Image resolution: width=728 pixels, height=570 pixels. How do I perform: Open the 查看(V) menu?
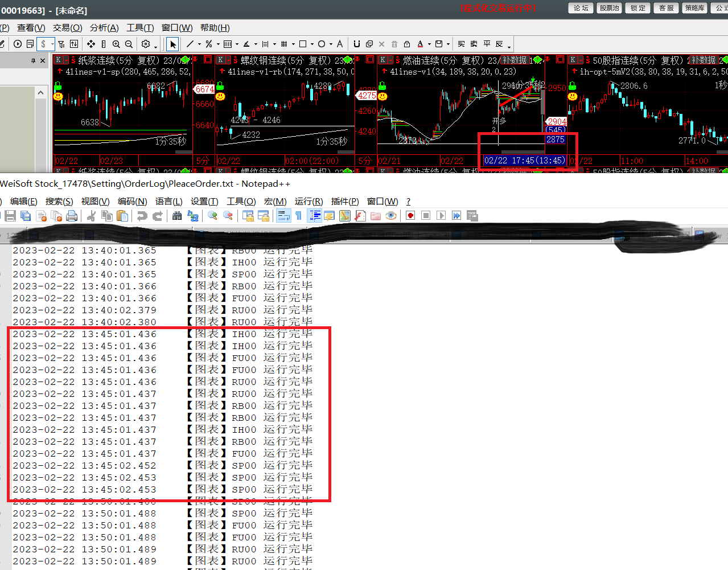coord(31,27)
